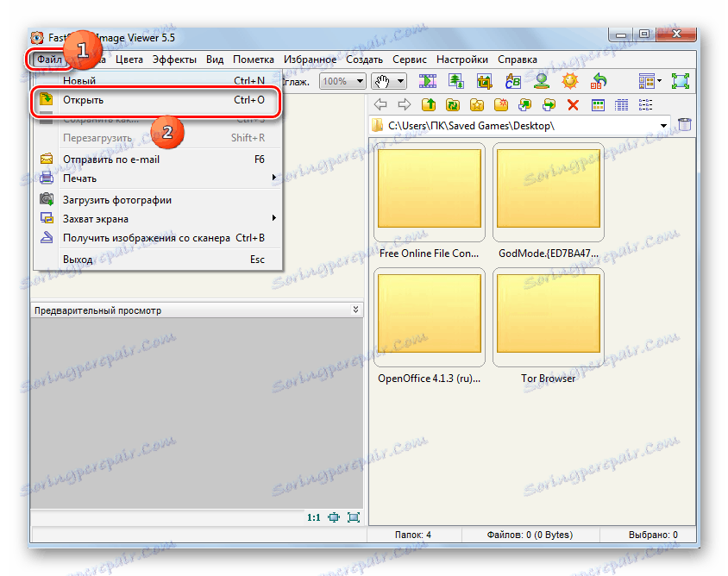Viewport: 728px width, 576px height.
Task: Choose Новый in the file menu
Action: (x=158, y=80)
